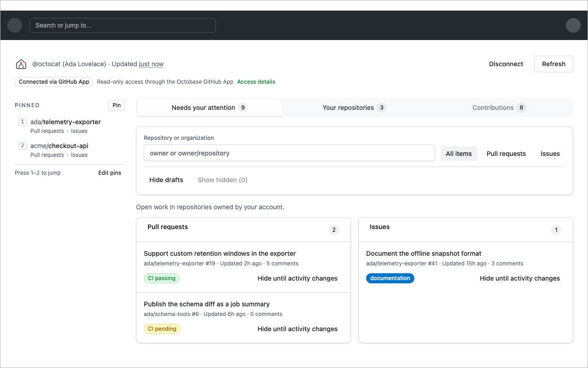Click the 'just now' updated timestamp

[151, 64]
